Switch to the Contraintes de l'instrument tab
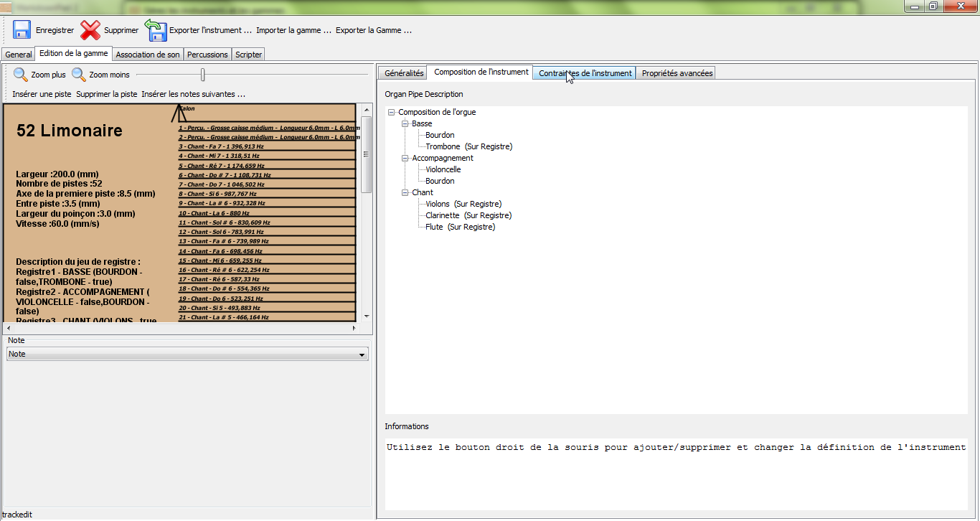The width and height of the screenshot is (980, 521). (585, 73)
